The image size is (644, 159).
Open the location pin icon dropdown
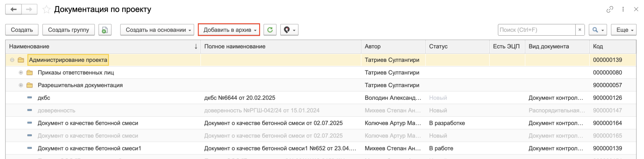pyautogui.click(x=289, y=30)
